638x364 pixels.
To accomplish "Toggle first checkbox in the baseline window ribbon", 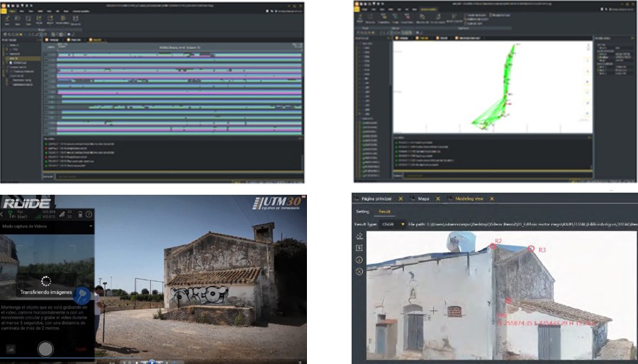I will (465, 14).
